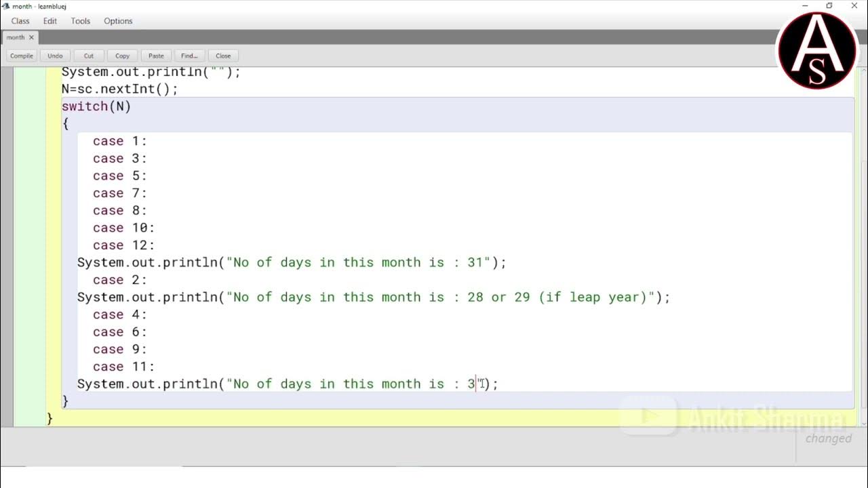Screen dimensions: 868x488
Task: Click the 'case 6:' line
Action: (x=120, y=332)
